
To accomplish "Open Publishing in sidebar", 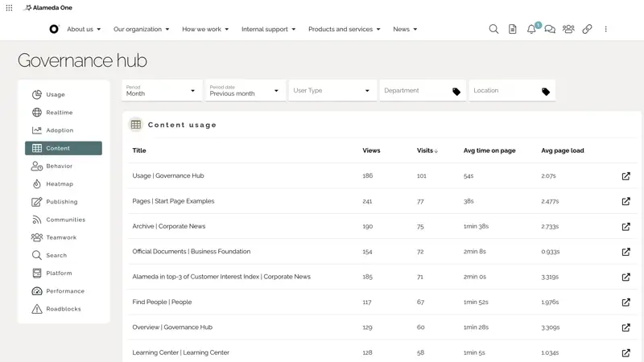I will click(x=64, y=202).
